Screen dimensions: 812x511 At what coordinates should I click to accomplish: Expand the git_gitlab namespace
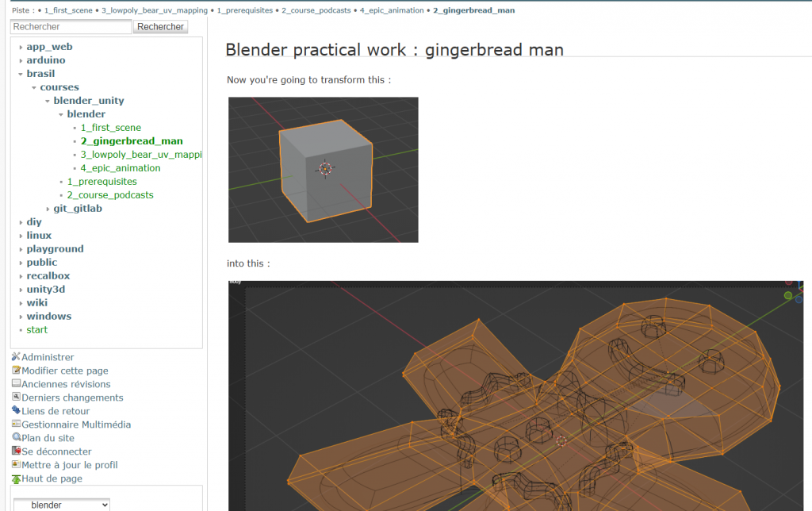(48, 209)
